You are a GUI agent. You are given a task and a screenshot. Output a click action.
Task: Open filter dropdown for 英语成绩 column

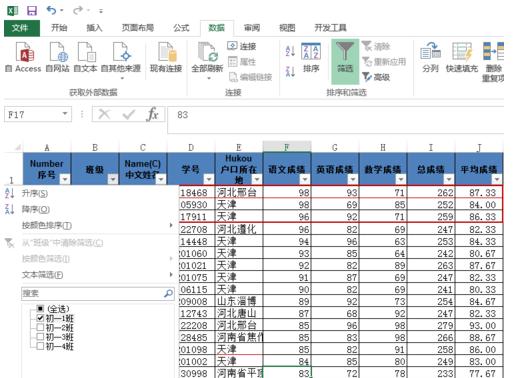(353, 179)
